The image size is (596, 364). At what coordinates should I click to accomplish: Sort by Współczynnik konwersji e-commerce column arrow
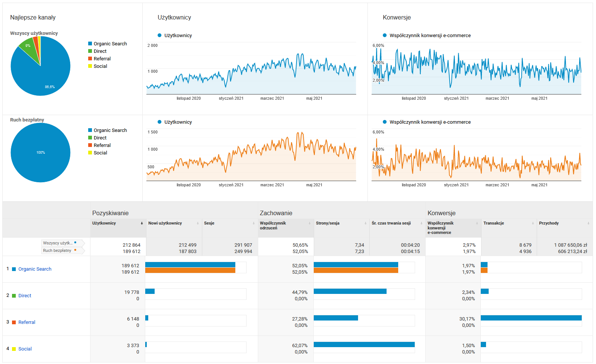coord(477,223)
